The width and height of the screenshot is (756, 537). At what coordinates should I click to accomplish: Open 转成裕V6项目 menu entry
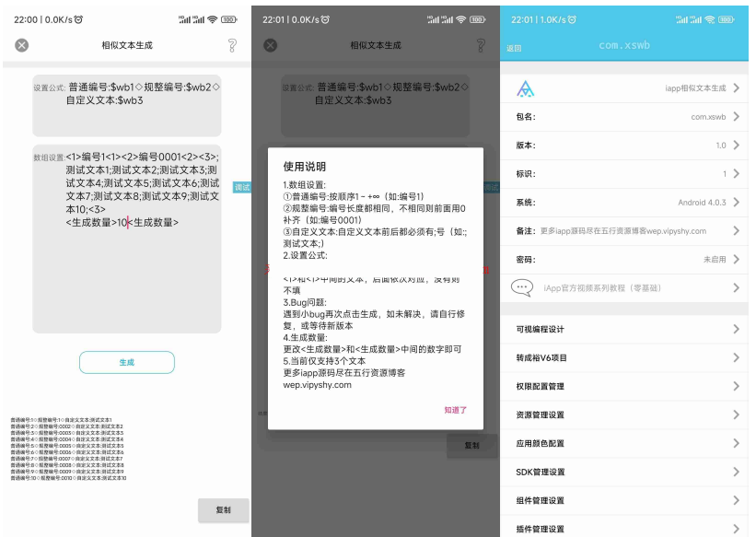(626, 358)
